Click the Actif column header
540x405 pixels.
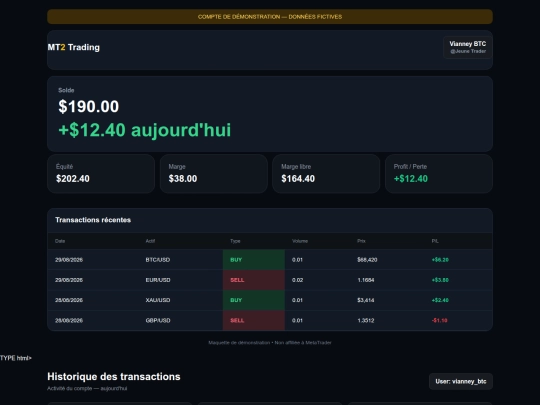point(150,241)
